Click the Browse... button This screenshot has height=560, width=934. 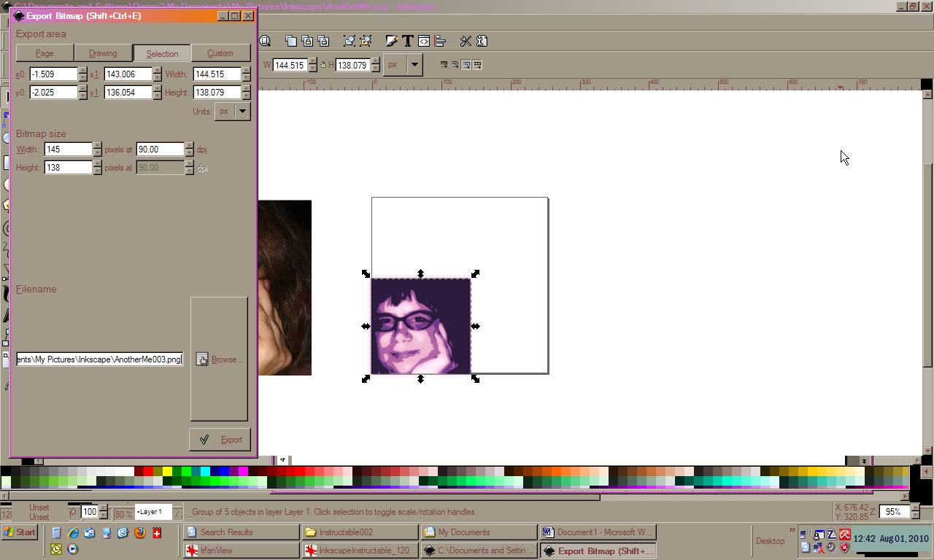[220, 359]
